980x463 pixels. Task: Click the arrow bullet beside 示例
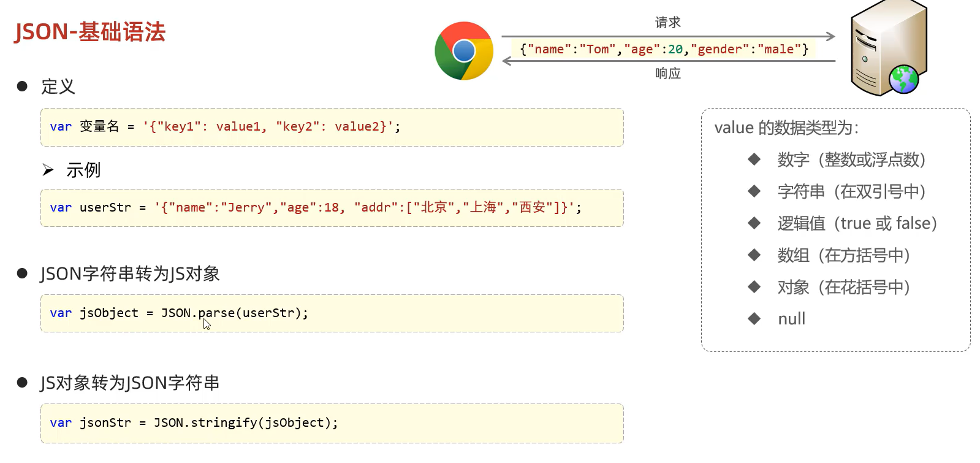(x=48, y=170)
